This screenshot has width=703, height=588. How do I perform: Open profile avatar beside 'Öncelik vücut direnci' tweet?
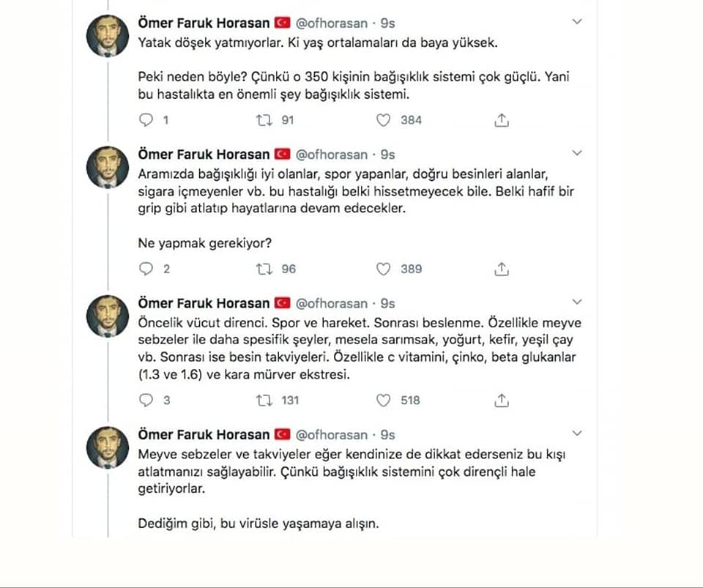coord(108,316)
